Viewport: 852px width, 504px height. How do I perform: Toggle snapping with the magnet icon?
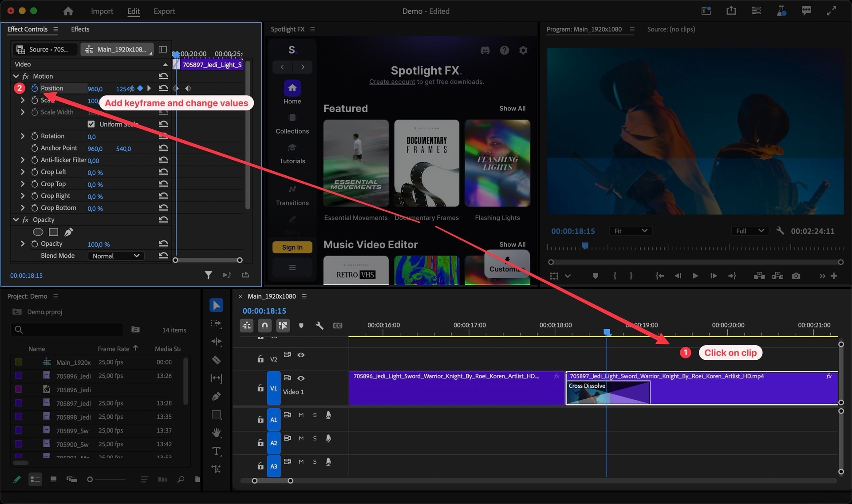click(264, 325)
